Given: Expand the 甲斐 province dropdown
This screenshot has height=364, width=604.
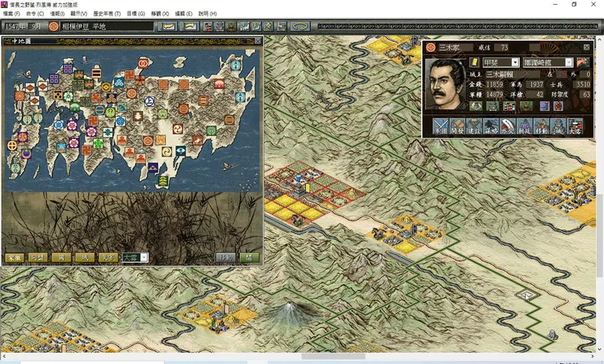Looking at the screenshot, I should 515,62.
